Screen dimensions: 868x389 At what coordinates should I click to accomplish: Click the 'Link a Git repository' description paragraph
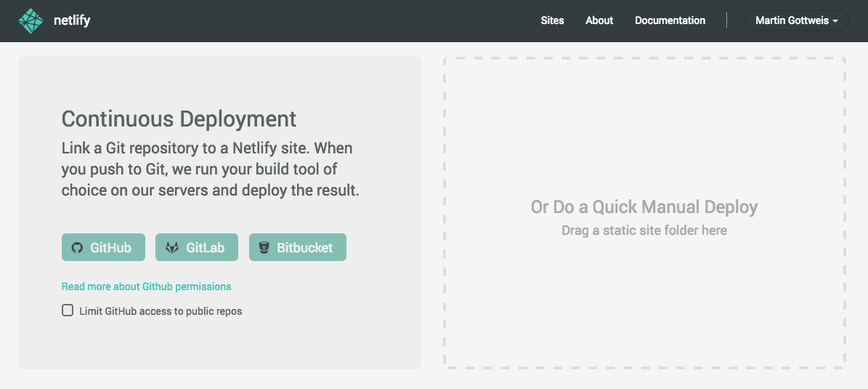tap(211, 169)
